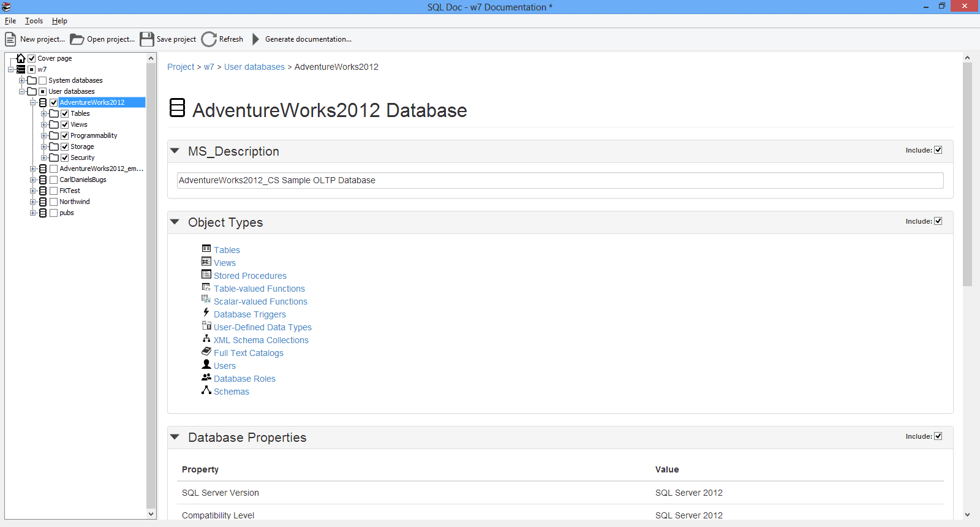This screenshot has width=980, height=527.
Task: Expand the FKTest database tree node
Action: coord(32,191)
